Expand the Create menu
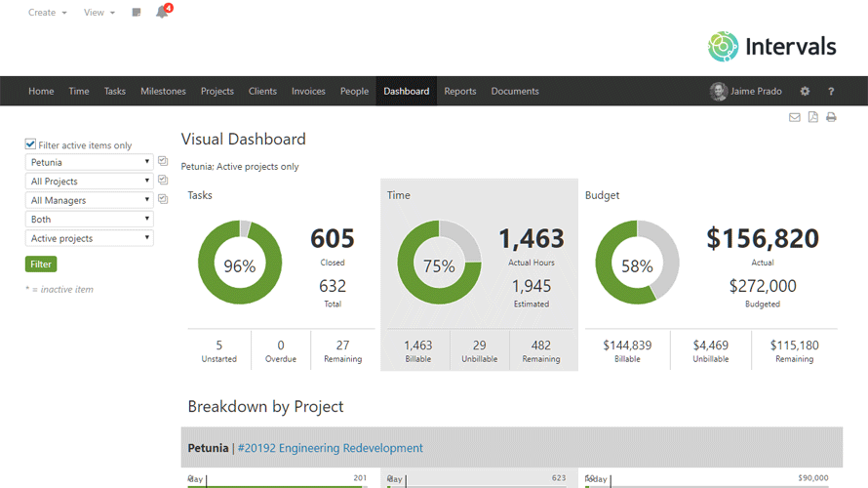Viewport: 868px width, 488px height. click(x=48, y=12)
